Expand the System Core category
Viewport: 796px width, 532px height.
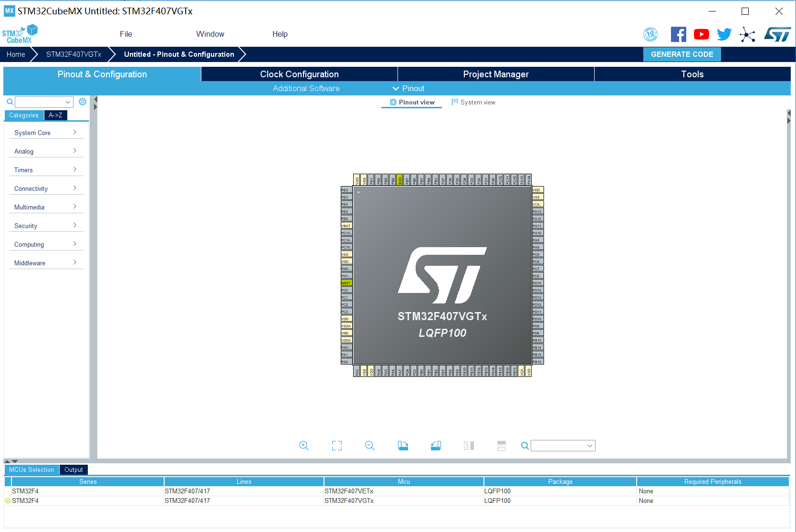[45, 133]
